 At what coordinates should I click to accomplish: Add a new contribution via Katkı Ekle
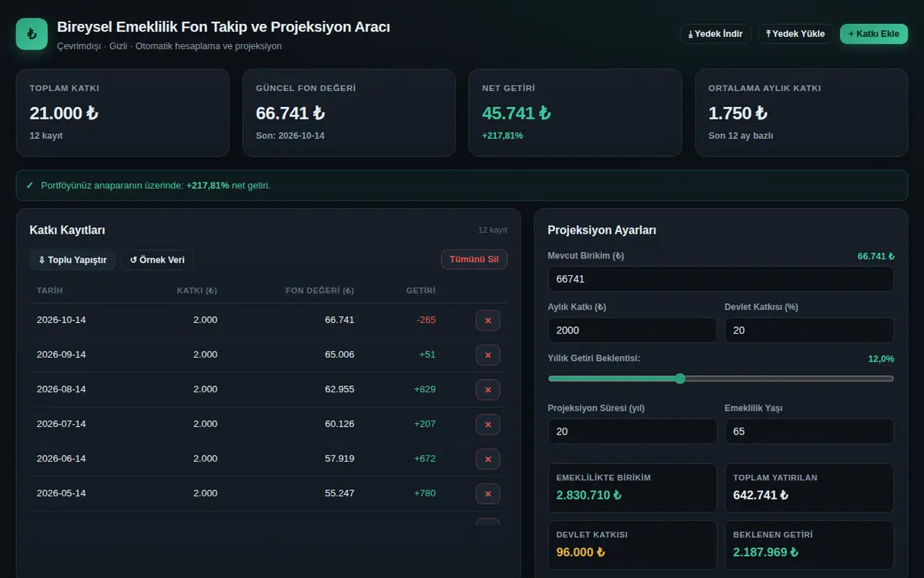coord(874,34)
